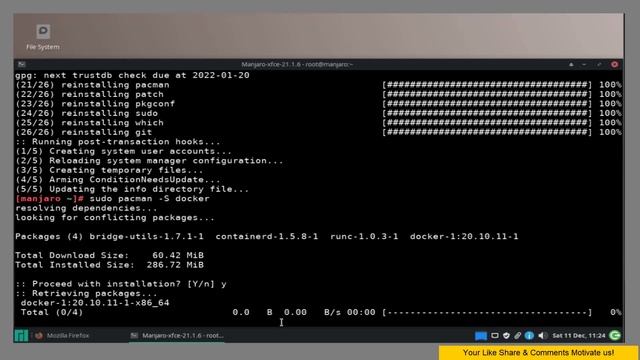Click '(1/5) Creating system user accounts...' line
640x360 pixels.
coord(124,151)
